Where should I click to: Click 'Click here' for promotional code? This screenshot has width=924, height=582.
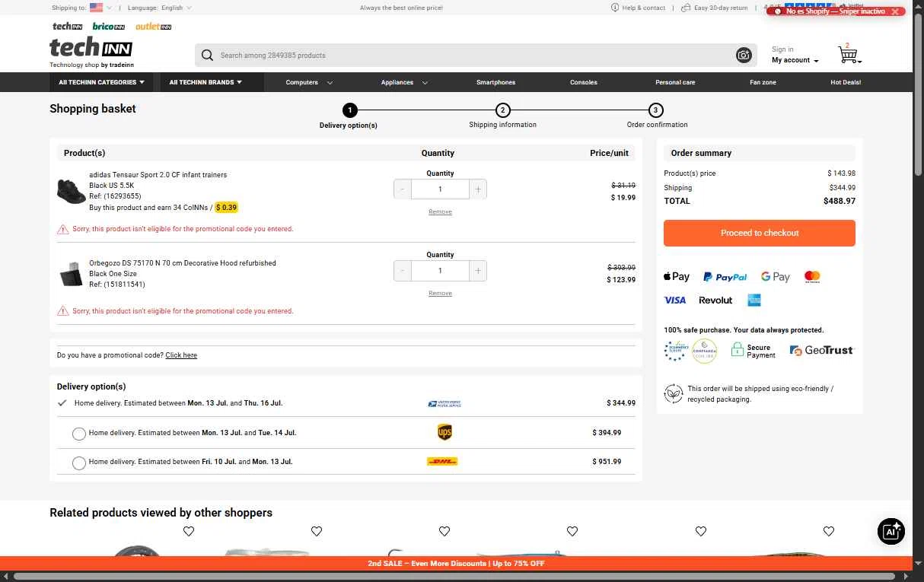(x=181, y=355)
